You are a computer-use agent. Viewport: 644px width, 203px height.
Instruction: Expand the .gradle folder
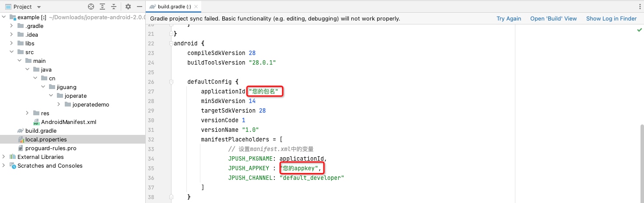coord(11,26)
